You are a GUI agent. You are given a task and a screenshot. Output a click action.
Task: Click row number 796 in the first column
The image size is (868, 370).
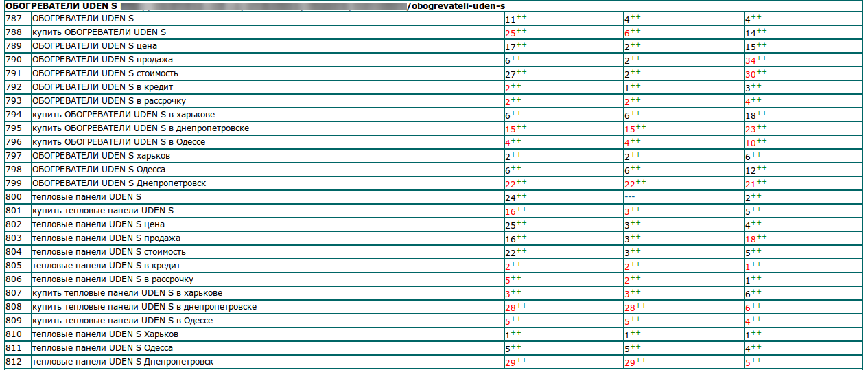(x=14, y=142)
